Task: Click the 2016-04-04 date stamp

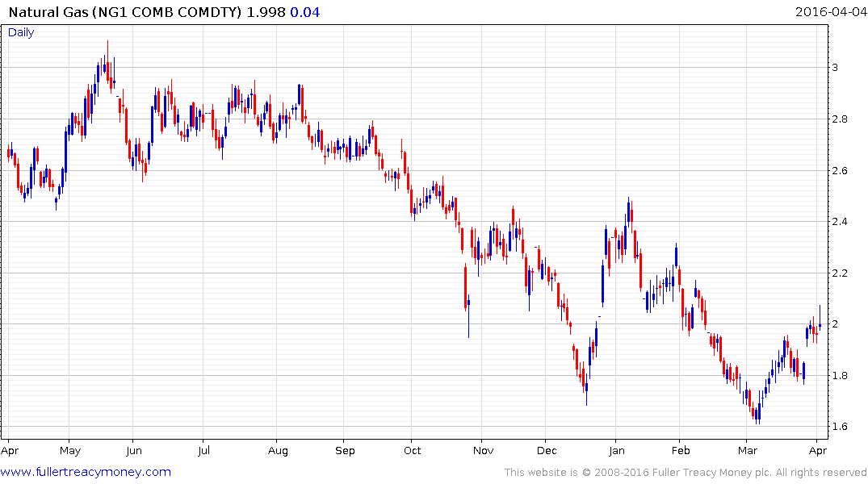Action: (x=829, y=12)
